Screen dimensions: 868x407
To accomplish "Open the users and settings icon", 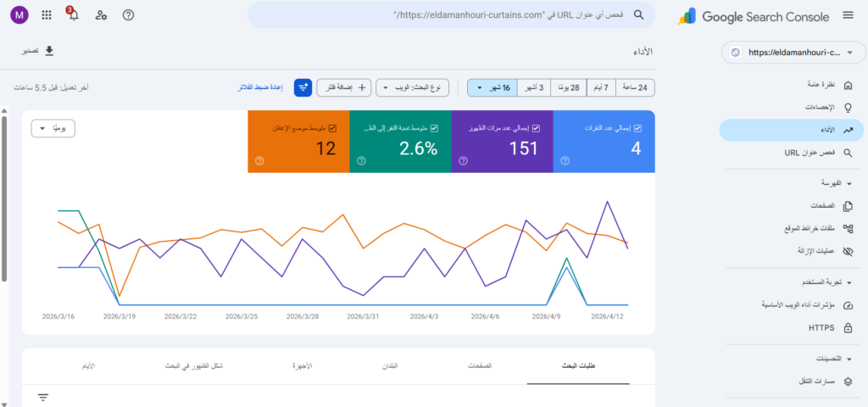I will click(x=101, y=15).
